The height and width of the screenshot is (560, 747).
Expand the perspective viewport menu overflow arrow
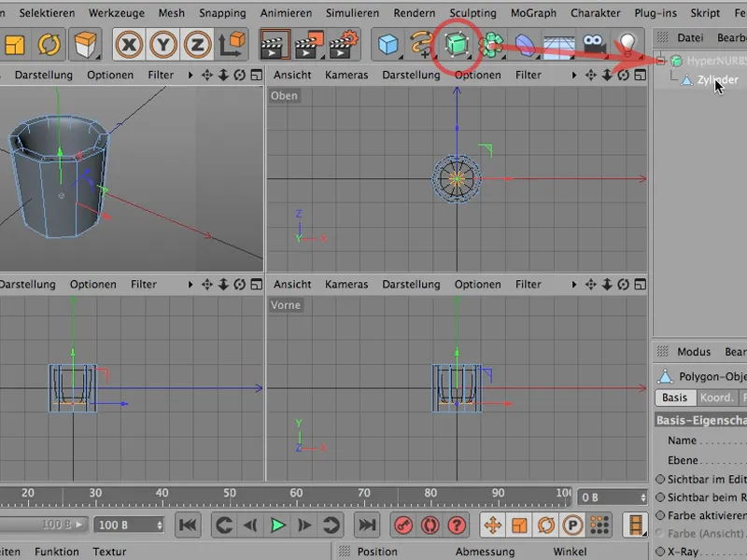pyautogui.click(x=190, y=75)
